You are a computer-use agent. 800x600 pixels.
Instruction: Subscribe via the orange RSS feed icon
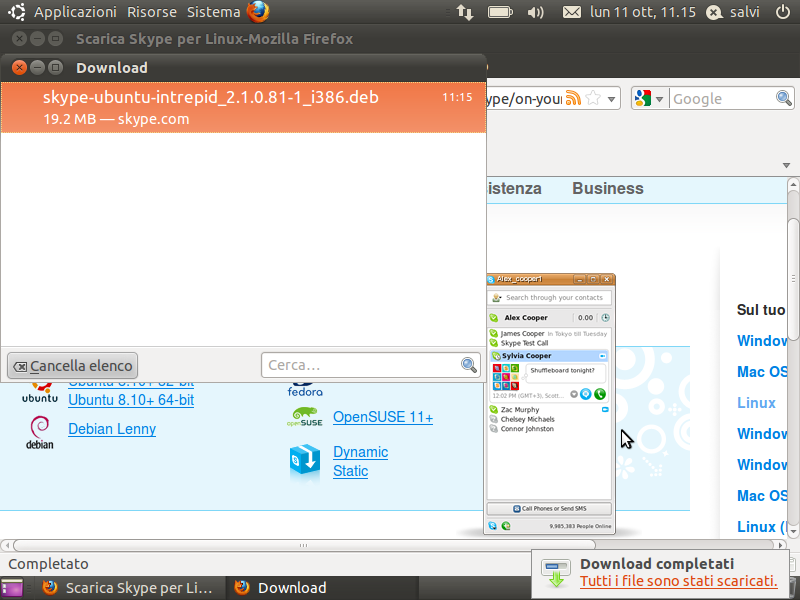point(573,98)
